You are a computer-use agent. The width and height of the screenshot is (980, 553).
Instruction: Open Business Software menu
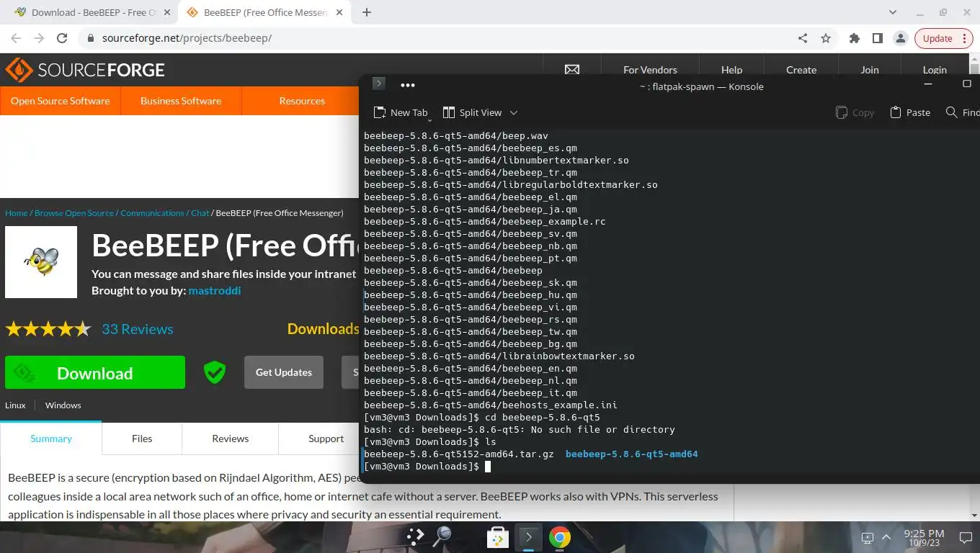point(181,101)
